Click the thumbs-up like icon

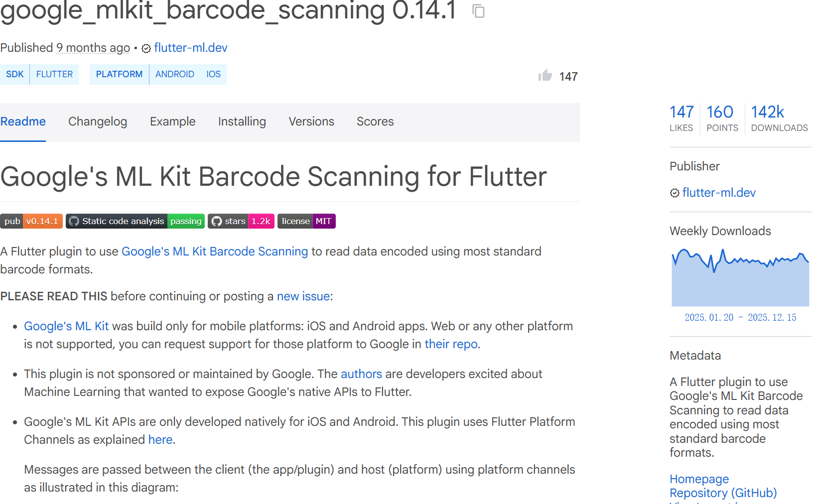tap(545, 76)
